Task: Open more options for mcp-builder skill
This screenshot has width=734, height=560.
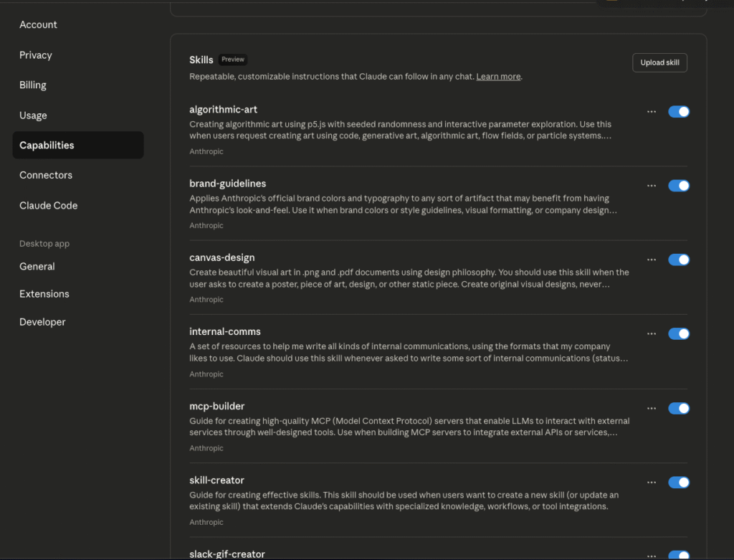Action: point(651,408)
